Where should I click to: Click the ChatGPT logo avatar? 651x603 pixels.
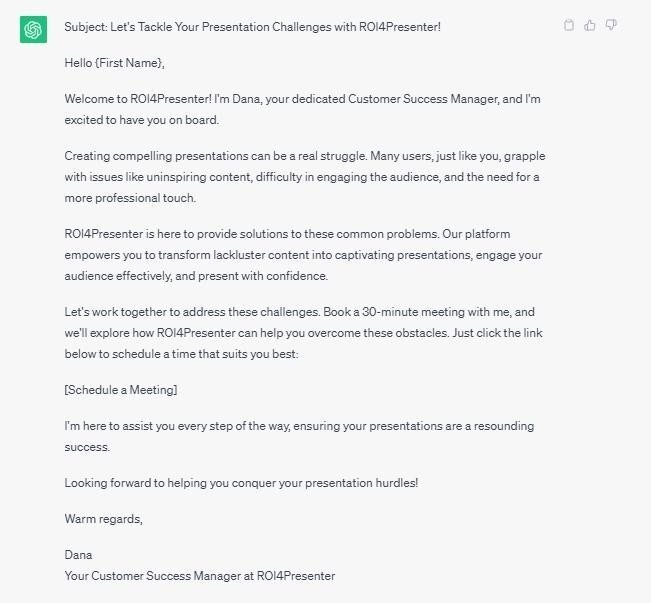click(33, 29)
